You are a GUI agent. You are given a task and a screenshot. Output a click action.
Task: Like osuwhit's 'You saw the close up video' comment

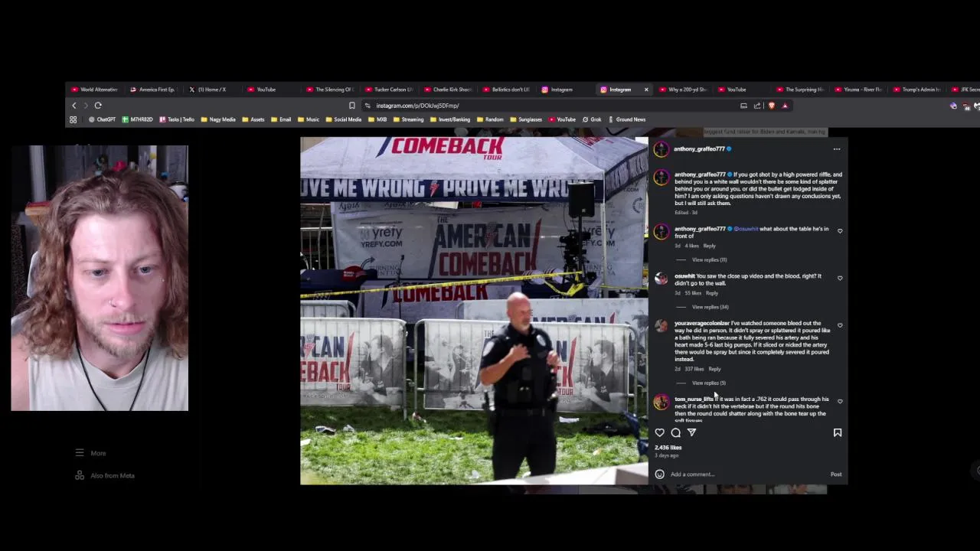840,279
